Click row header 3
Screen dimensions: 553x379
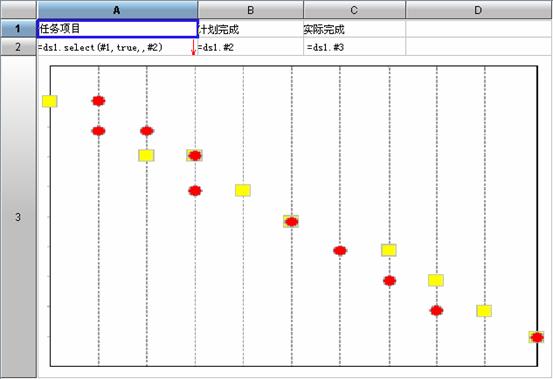point(18,217)
